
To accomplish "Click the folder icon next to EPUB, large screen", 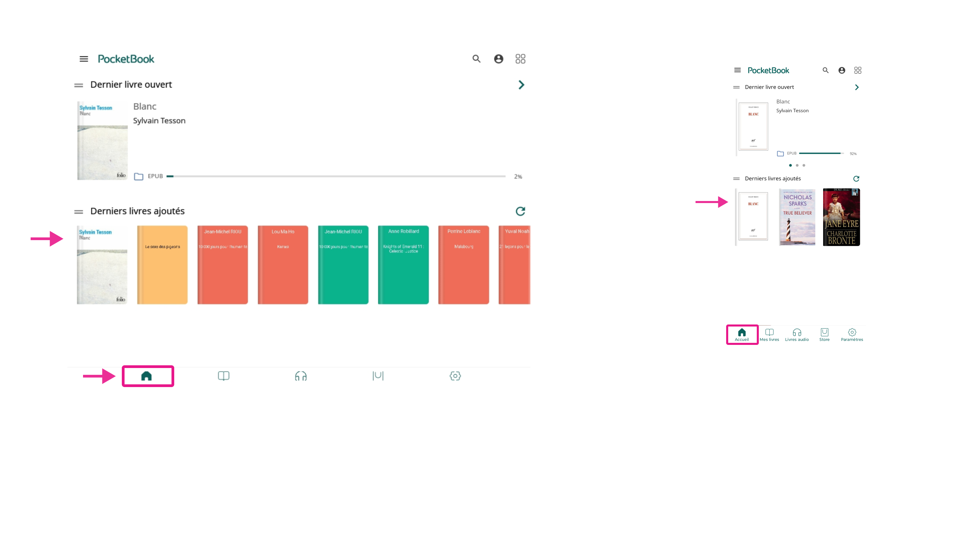I will pos(138,177).
